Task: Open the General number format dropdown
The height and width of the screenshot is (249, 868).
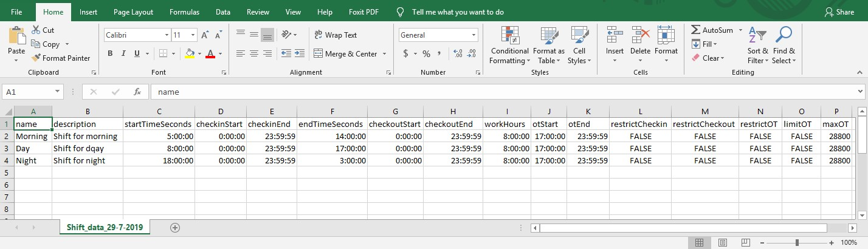Action: click(x=480, y=35)
